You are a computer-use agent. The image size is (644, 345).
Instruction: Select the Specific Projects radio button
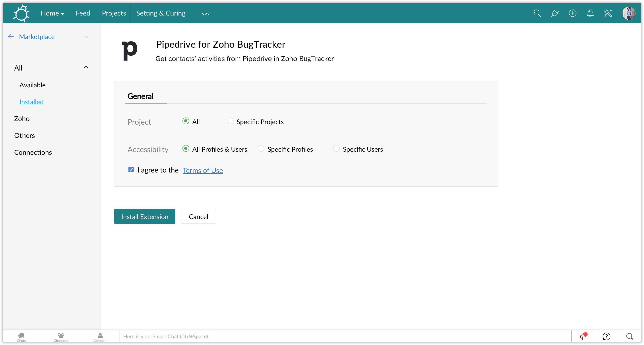230,121
